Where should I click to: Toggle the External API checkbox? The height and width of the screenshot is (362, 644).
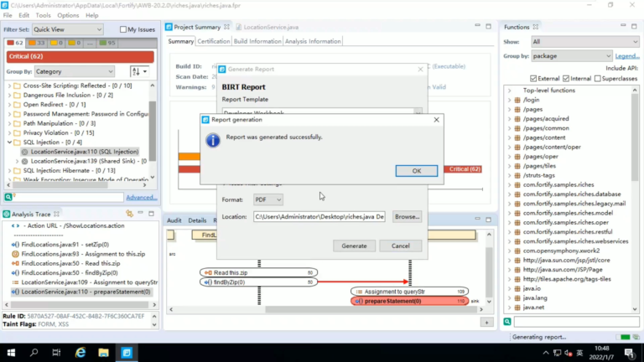[x=533, y=79]
